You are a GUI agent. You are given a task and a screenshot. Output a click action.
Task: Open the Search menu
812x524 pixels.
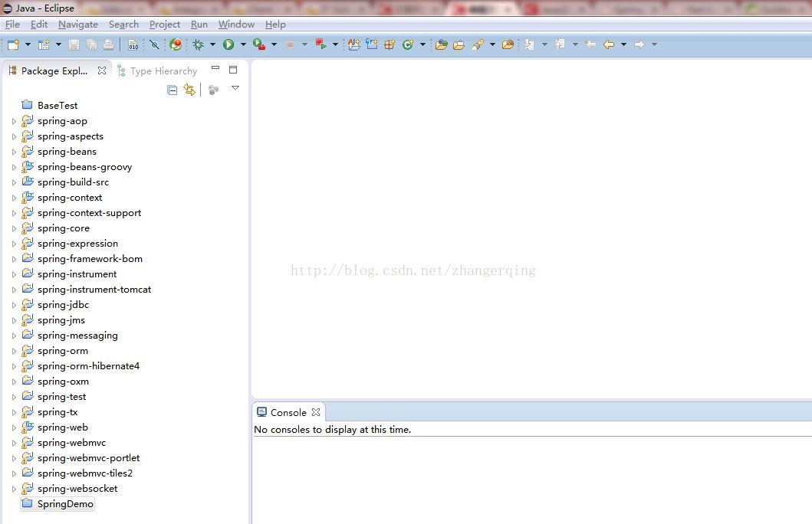tap(123, 25)
